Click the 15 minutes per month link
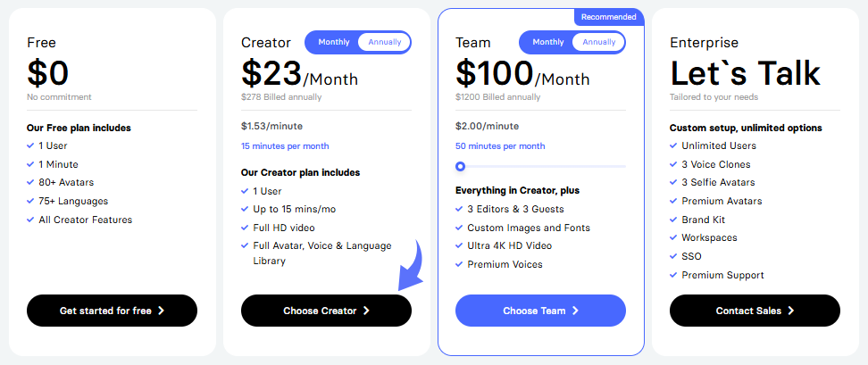 (285, 146)
